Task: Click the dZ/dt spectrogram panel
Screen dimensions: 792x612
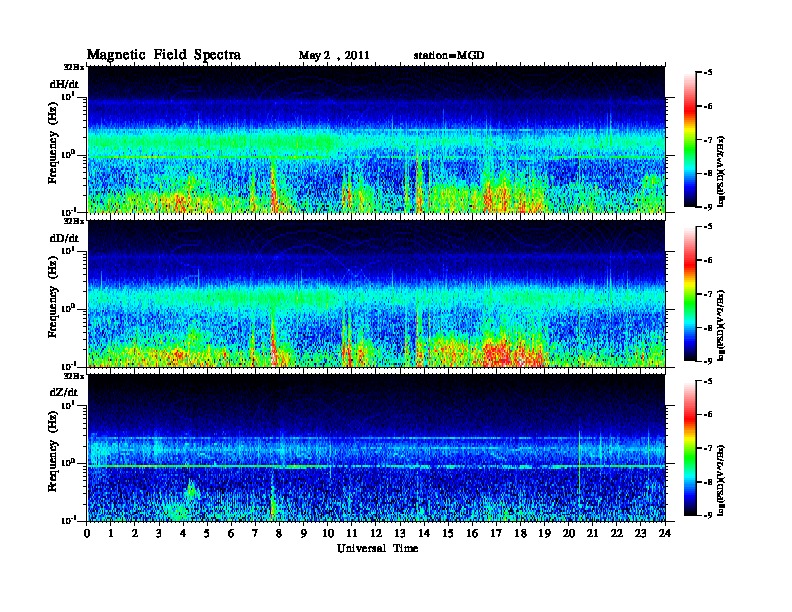Action: click(376, 447)
